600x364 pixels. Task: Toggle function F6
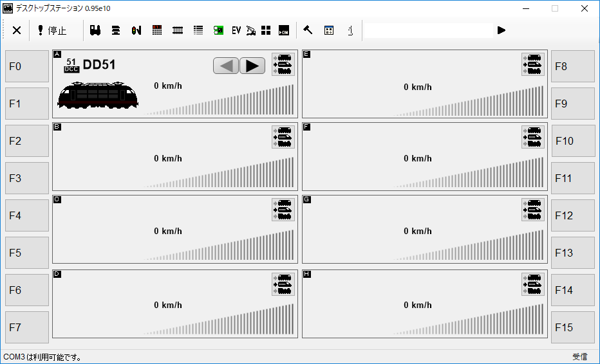click(x=27, y=290)
